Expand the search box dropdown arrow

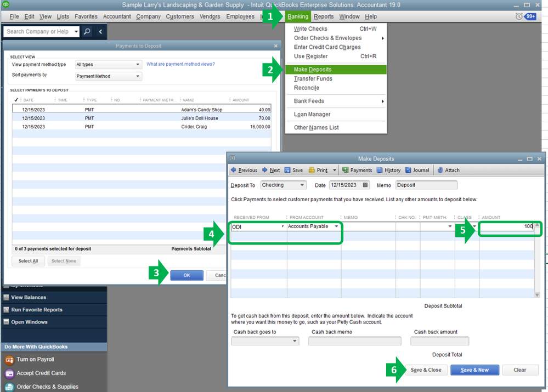click(76, 31)
